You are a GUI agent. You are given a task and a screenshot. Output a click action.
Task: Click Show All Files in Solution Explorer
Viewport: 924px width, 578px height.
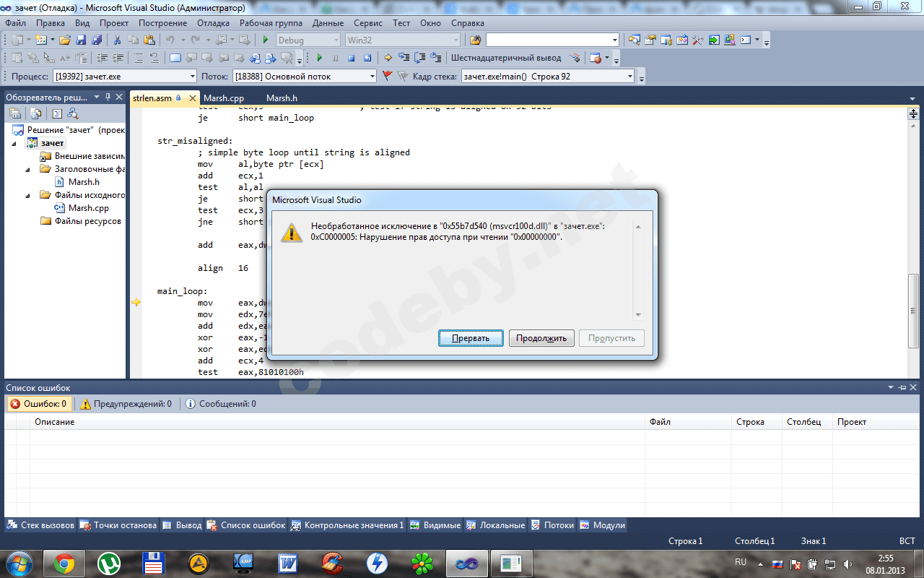(35, 113)
